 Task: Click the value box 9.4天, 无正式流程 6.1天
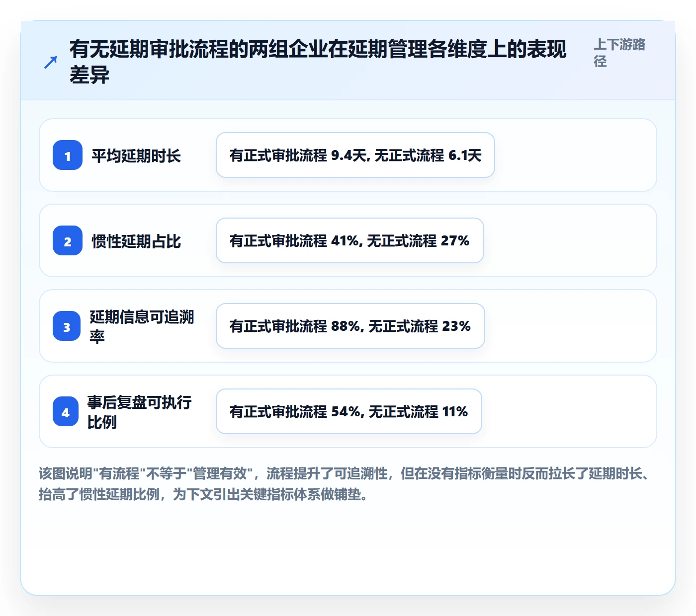[x=355, y=155]
